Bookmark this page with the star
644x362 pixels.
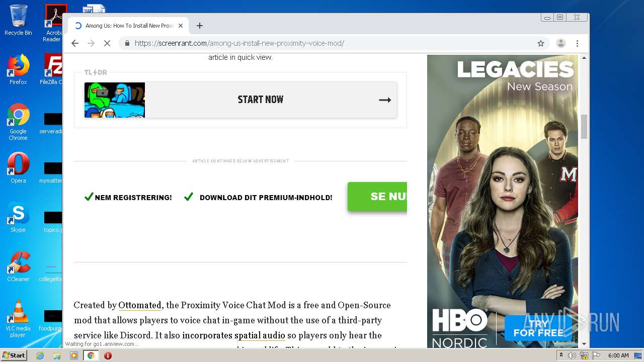click(541, 43)
